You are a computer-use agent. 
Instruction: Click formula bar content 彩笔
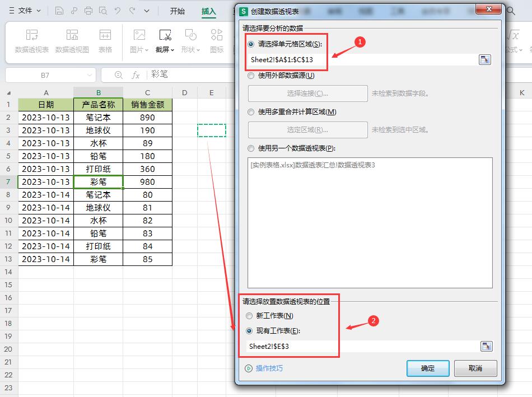tap(160, 74)
